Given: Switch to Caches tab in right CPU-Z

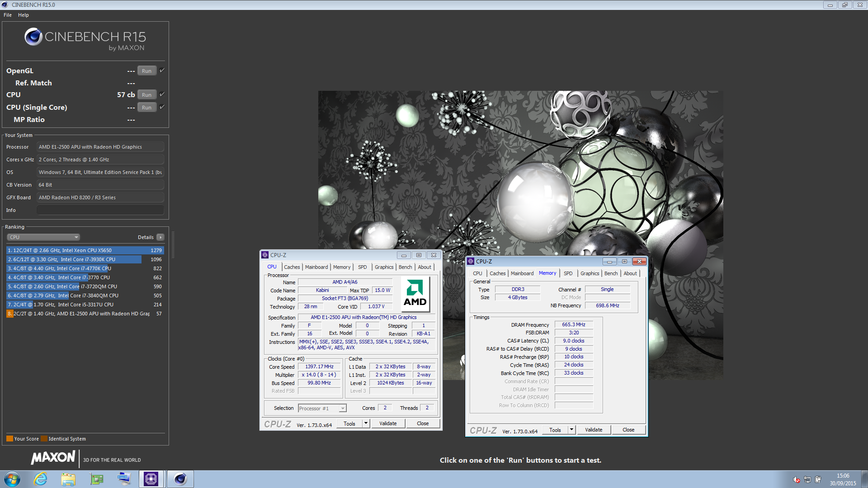Looking at the screenshot, I should click(497, 273).
